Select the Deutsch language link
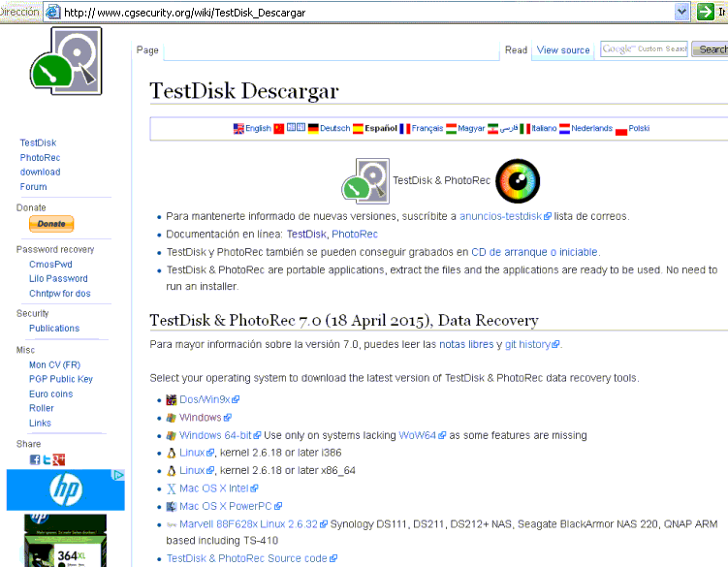 (334, 128)
